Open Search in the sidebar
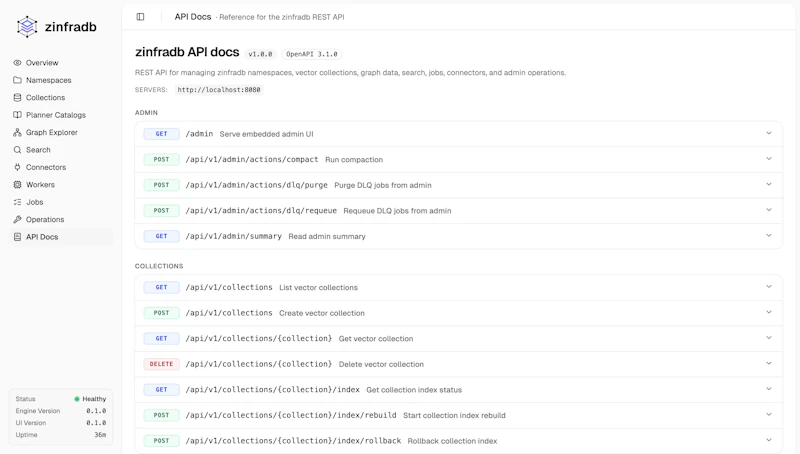This screenshot has width=800, height=454. coord(61,149)
